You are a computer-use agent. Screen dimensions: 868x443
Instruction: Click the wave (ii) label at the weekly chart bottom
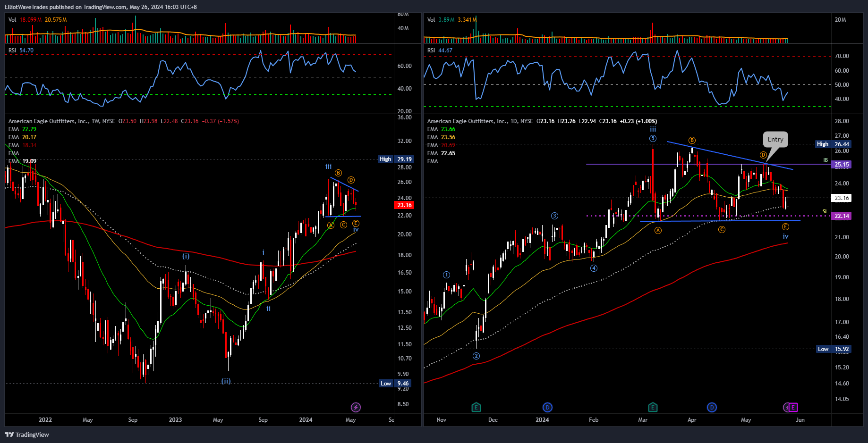tap(226, 381)
